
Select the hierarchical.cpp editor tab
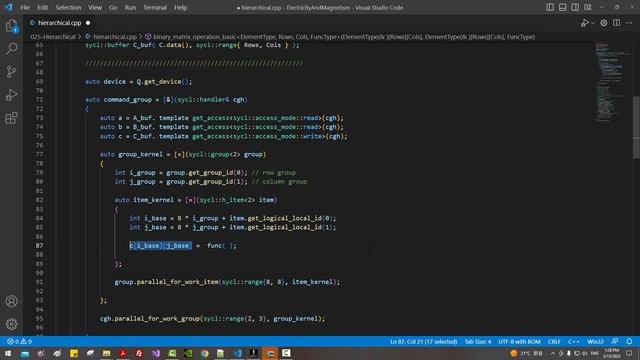59,23
